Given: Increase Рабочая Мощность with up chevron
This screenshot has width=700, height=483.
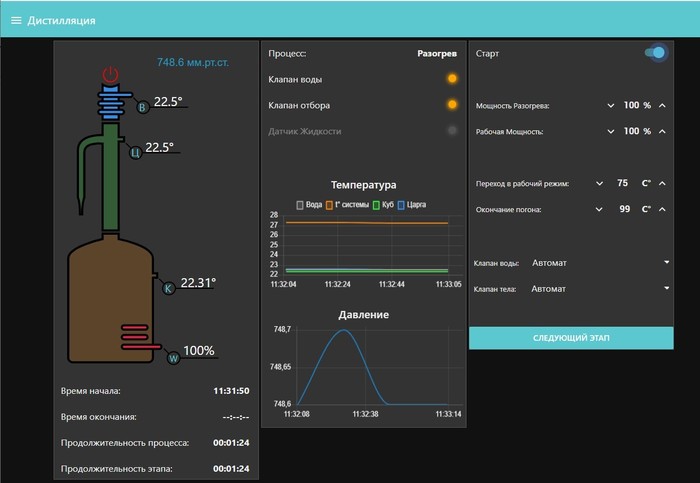Looking at the screenshot, I should tap(662, 132).
